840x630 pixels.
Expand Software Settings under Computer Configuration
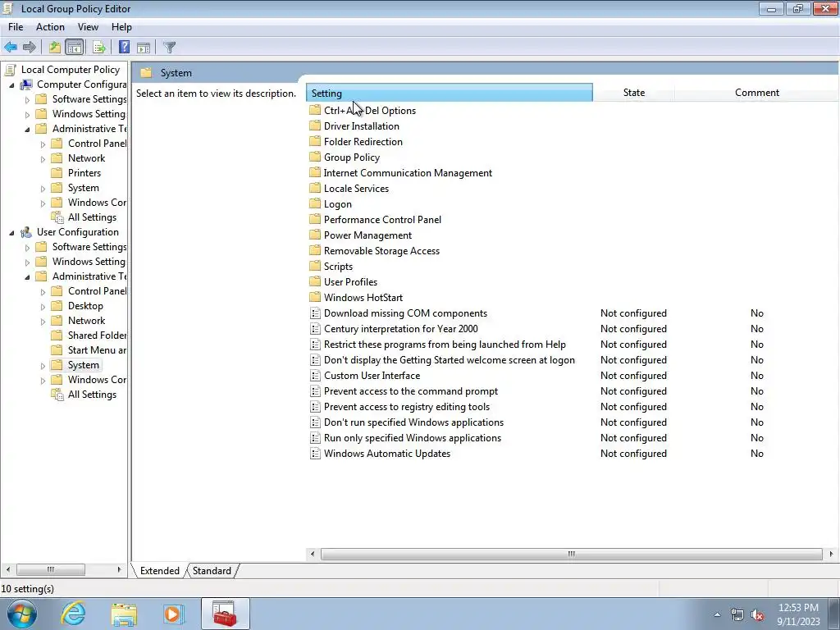click(x=27, y=99)
